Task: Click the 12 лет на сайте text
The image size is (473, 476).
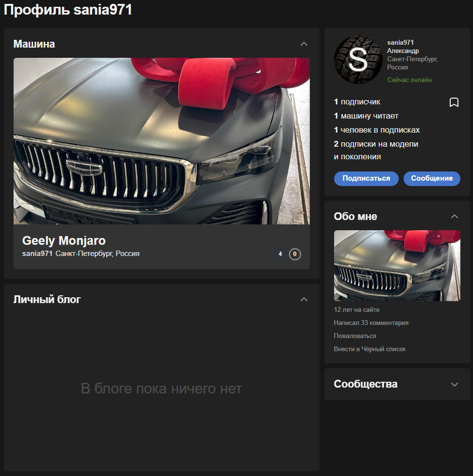Action: [x=357, y=310]
